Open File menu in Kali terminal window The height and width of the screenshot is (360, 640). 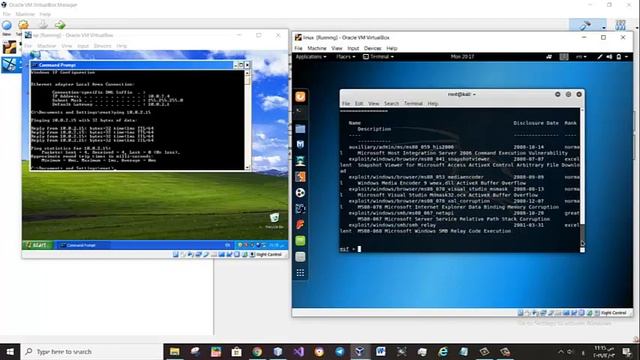[346, 104]
